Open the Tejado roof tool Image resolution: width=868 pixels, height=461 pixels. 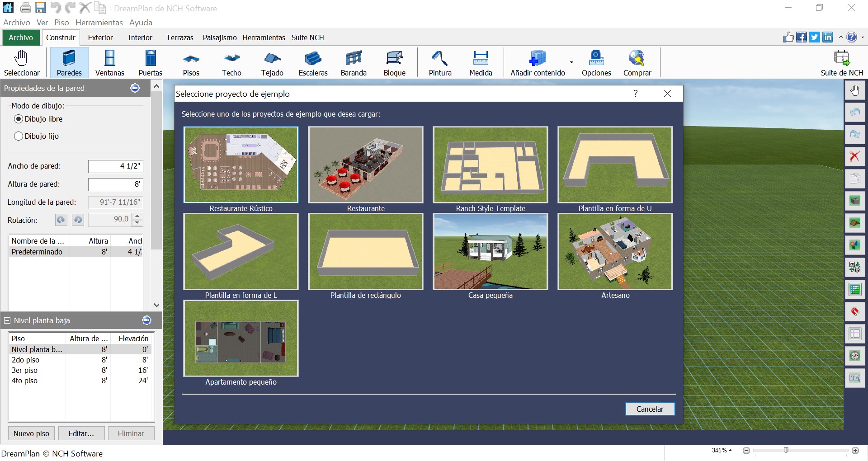coord(272,63)
